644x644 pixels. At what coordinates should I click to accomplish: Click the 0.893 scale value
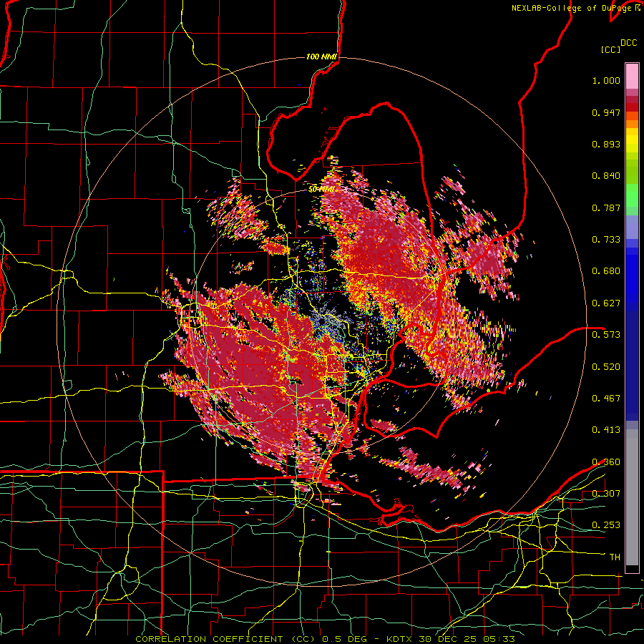(x=606, y=144)
